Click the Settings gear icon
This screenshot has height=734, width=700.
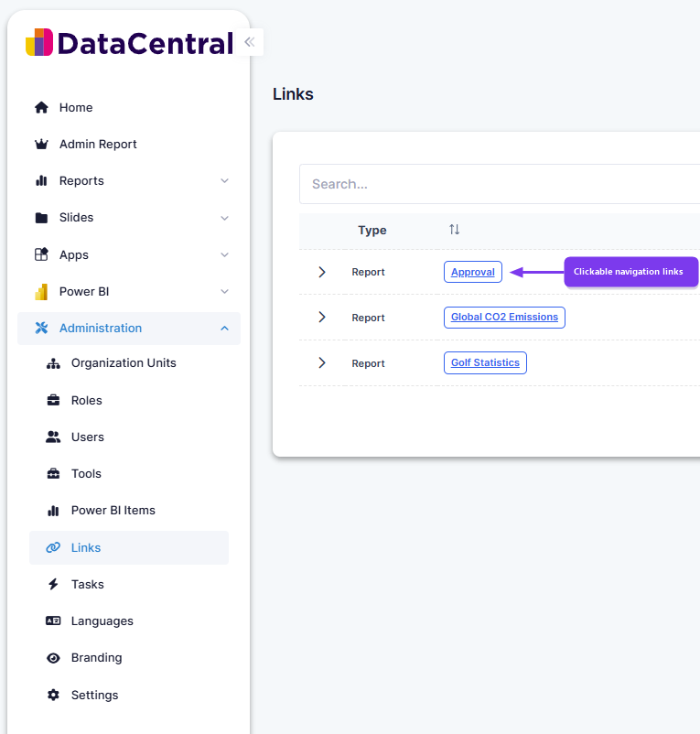click(x=53, y=695)
